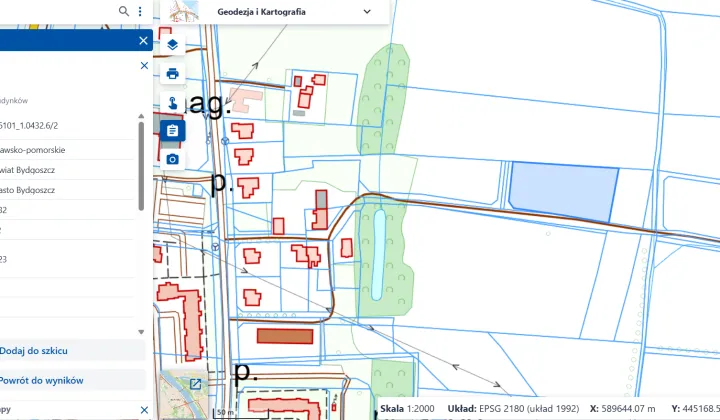Click the parcel identifier ending 0432.6/2
The width and height of the screenshot is (720, 420).
(29, 125)
